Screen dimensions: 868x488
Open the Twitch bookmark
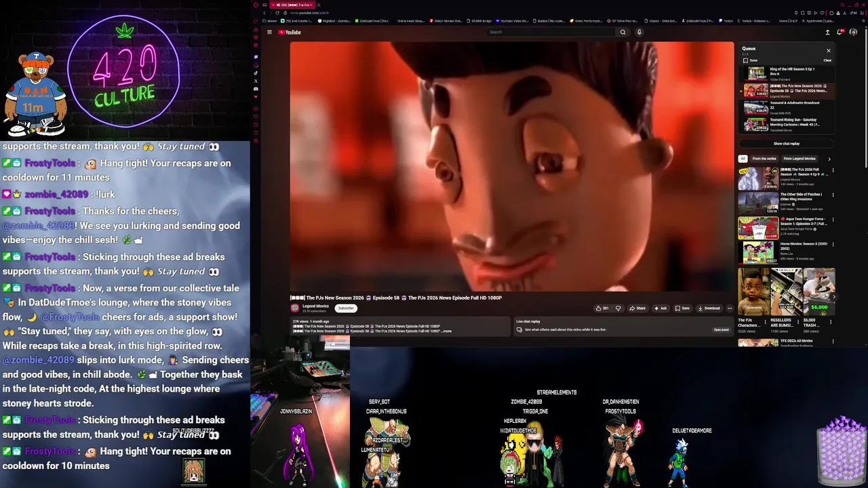(726, 21)
